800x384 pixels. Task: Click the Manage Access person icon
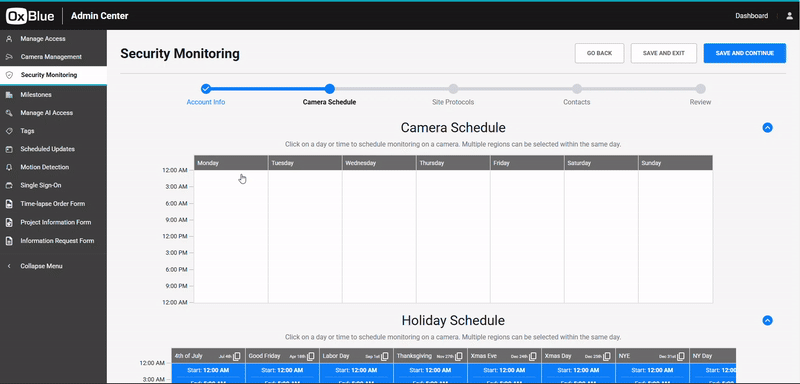(x=9, y=39)
